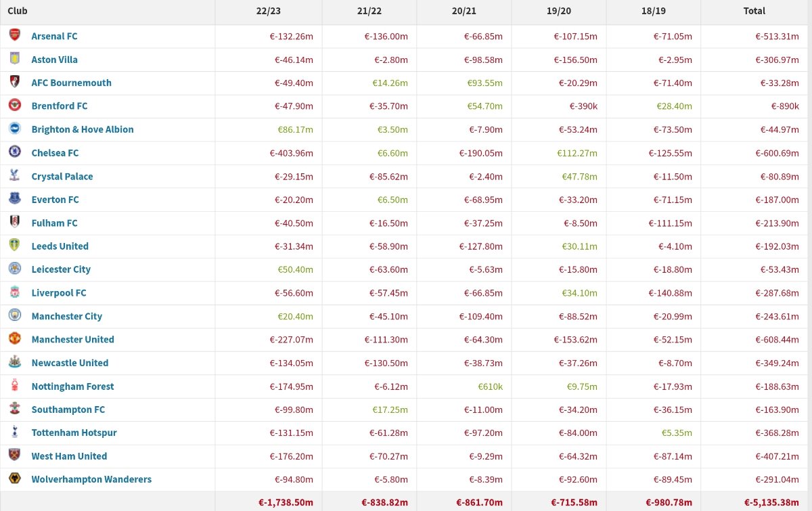Click the Manchester United club crest
The height and width of the screenshot is (511, 812).
pos(15,339)
